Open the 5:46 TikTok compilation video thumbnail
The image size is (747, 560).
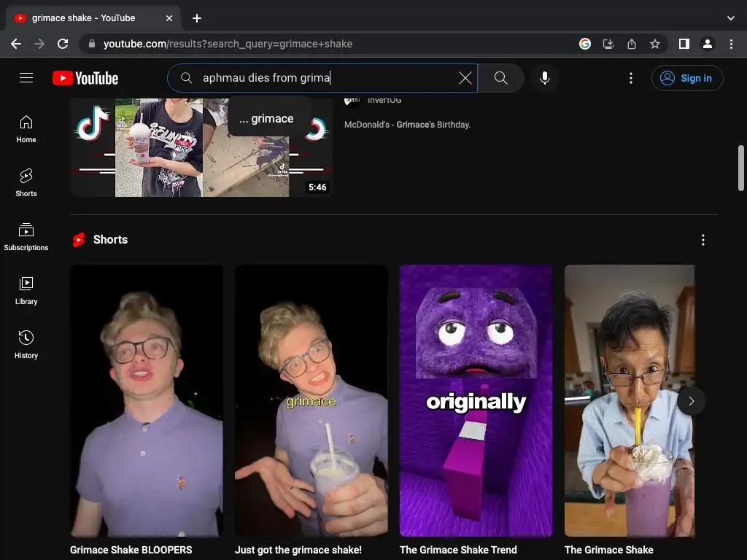point(201,147)
